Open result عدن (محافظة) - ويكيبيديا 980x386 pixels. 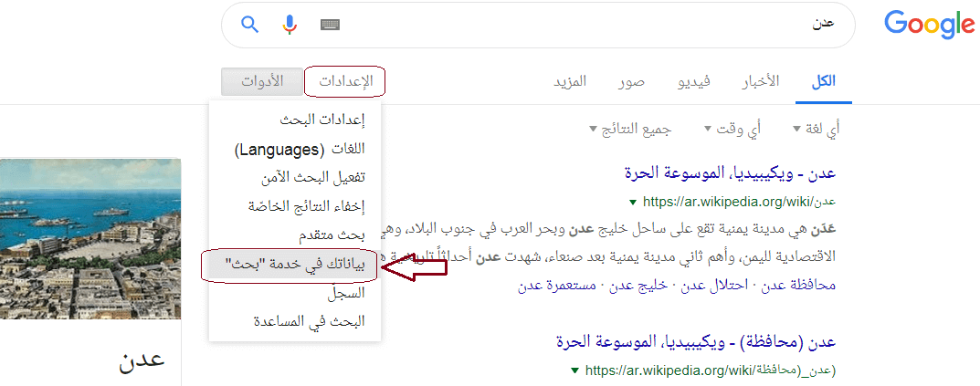[x=696, y=342]
